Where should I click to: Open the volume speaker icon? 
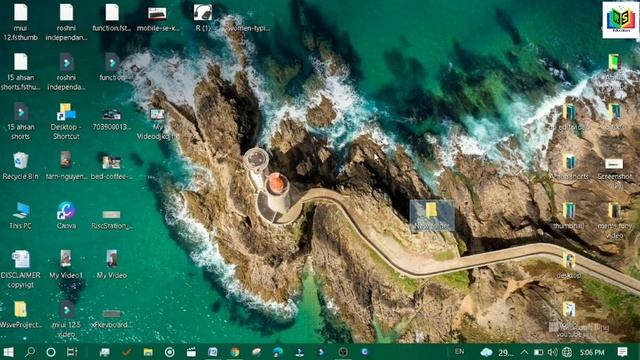click(x=552, y=352)
